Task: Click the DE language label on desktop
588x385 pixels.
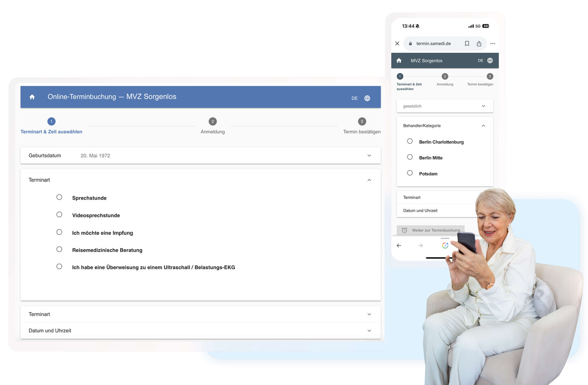Action: [x=354, y=98]
